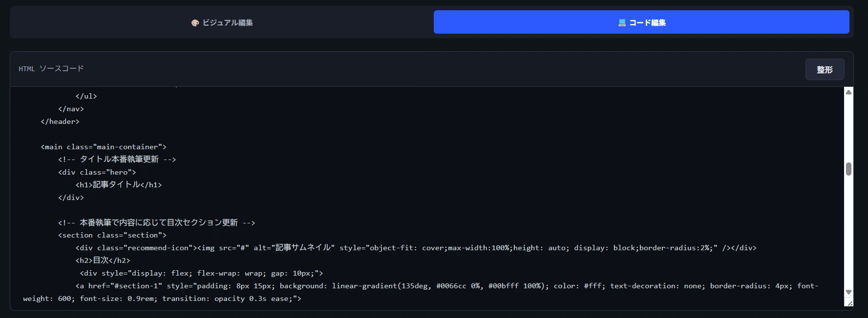Click the HTML ソースコード header label

click(x=51, y=69)
